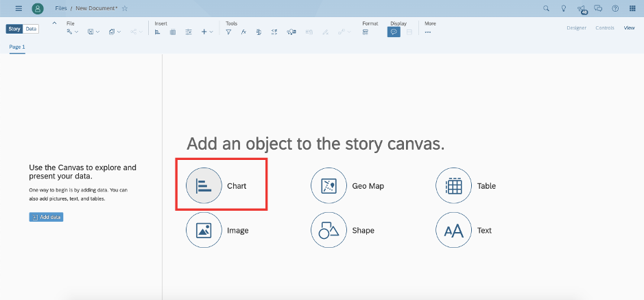Screen dimensions: 644x300
Task: Open the Smart Discovery lightbulb tool
Action: [x=291, y=32]
